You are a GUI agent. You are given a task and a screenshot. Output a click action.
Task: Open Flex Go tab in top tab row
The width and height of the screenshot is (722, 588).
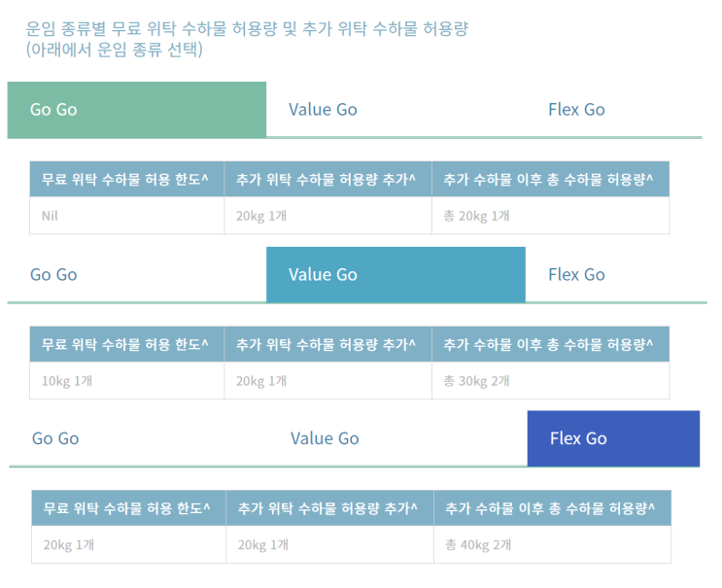pyautogui.click(x=576, y=109)
